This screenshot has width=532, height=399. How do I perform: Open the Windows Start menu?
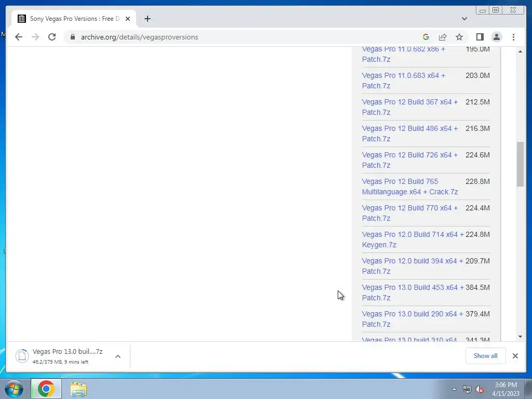pos(14,389)
